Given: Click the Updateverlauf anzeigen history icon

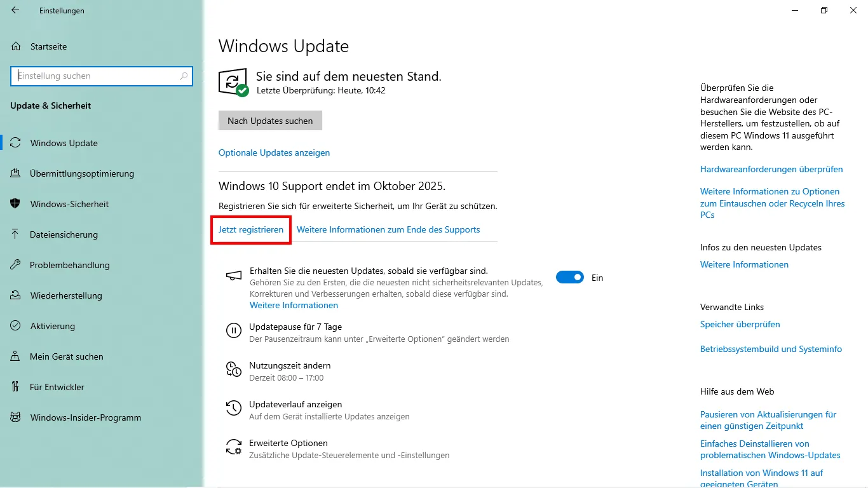Looking at the screenshot, I should pos(234,408).
